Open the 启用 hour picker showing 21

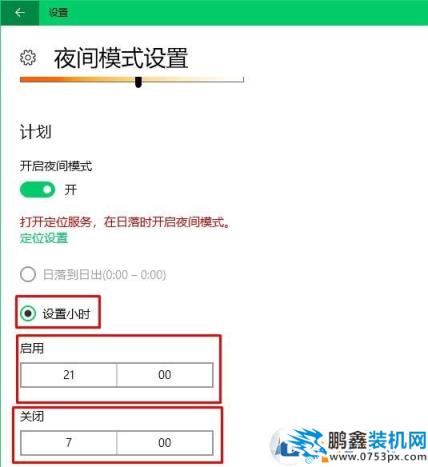click(69, 375)
